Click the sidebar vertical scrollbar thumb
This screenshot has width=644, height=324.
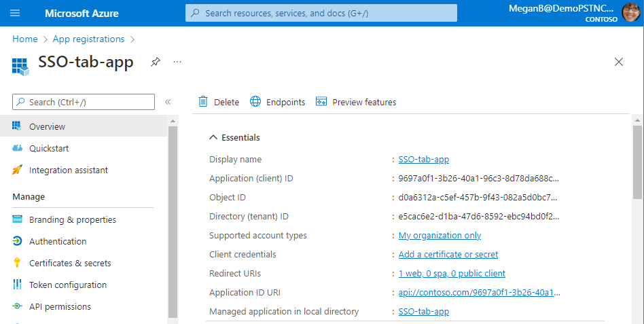click(x=173, y=221)
